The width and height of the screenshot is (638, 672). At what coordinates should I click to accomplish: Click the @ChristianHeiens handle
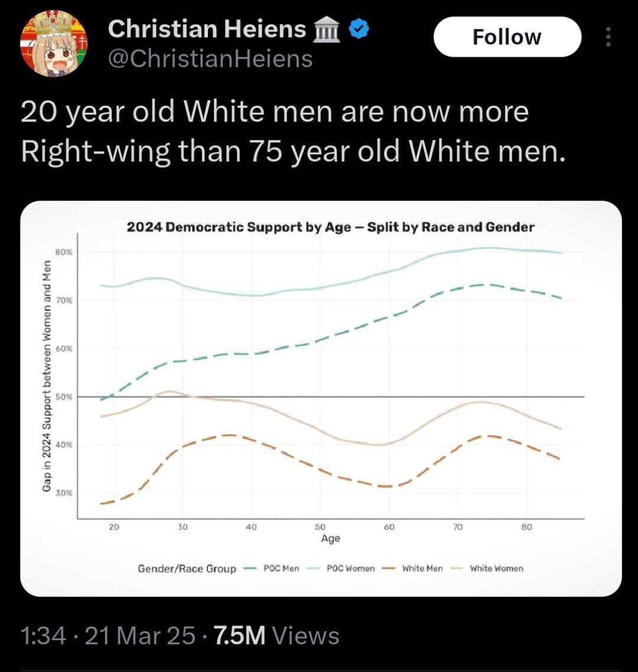click(210, 58)
